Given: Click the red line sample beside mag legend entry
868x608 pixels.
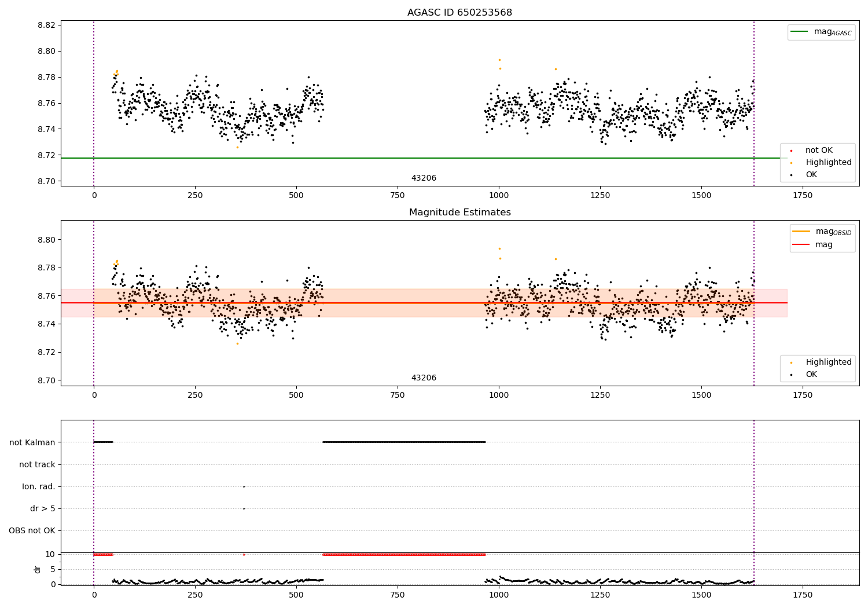Looking at the screenshot, I should 801,245.
